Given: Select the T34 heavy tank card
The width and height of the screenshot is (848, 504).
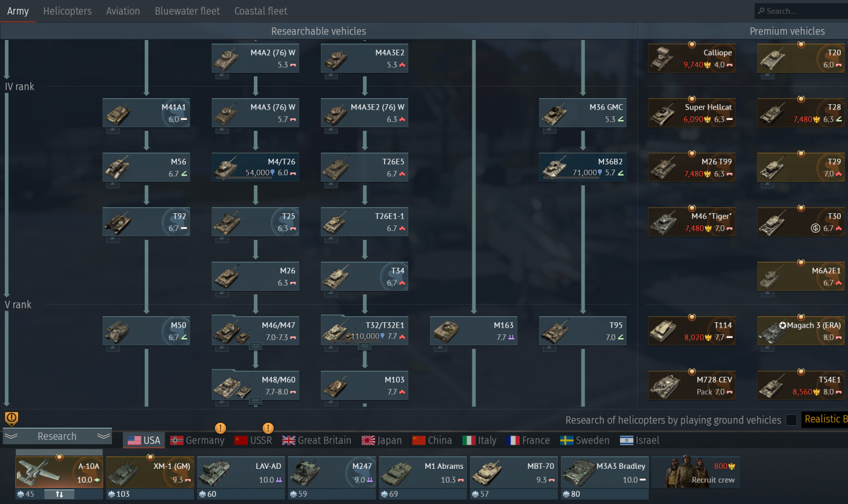Looking at the screenshot, I should [364, 276].
